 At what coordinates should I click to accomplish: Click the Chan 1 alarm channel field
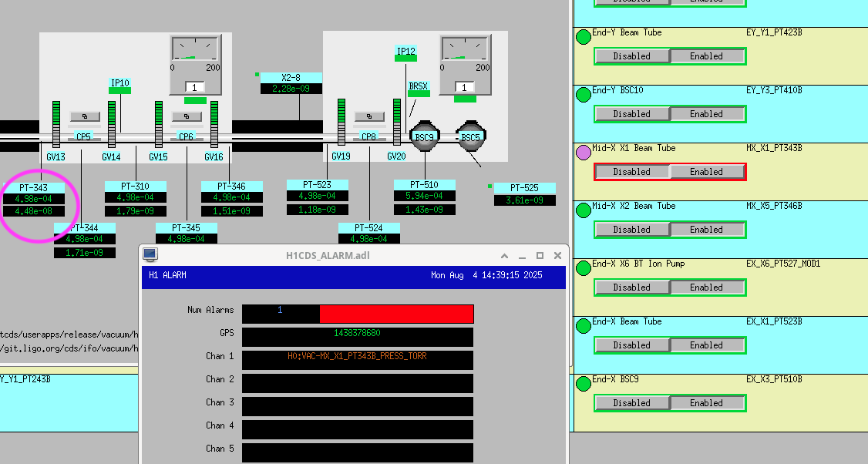pyautogui.click(x=357, y=360)
